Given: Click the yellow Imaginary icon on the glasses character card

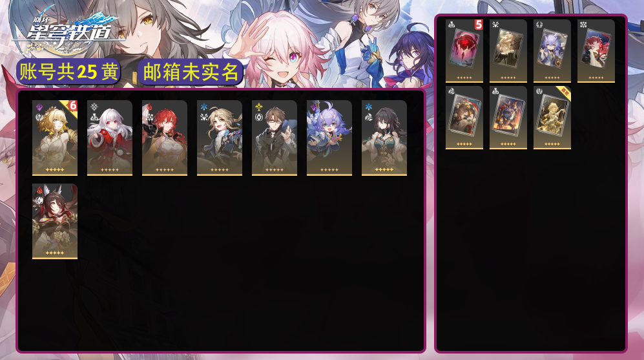Looking at the screenshot, I should point(259,107).
